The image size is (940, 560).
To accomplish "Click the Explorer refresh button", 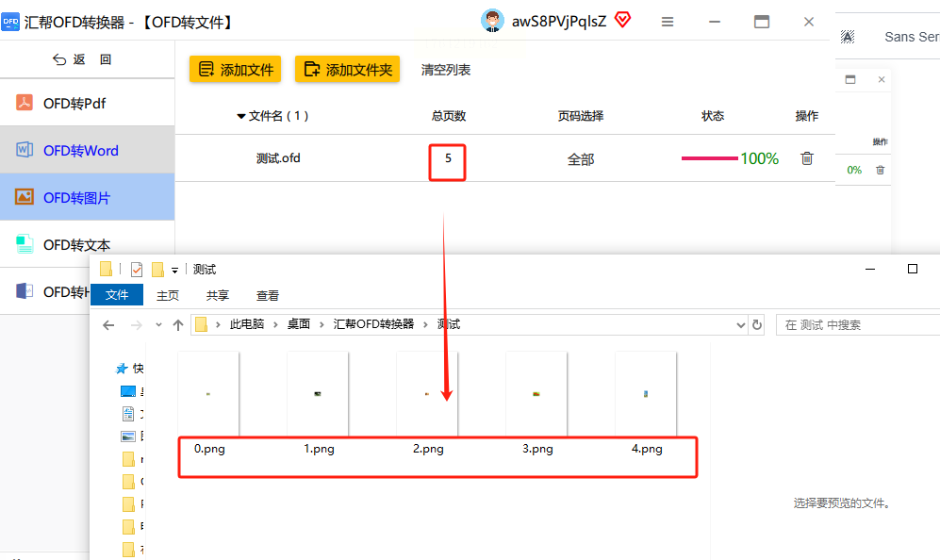I will [x=757, y=324].
